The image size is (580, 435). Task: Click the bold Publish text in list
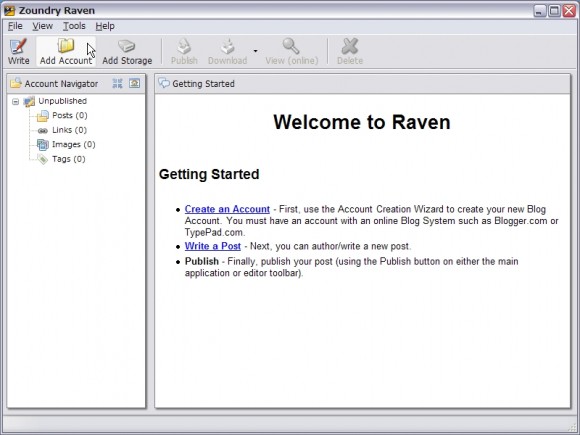(202, 261)
